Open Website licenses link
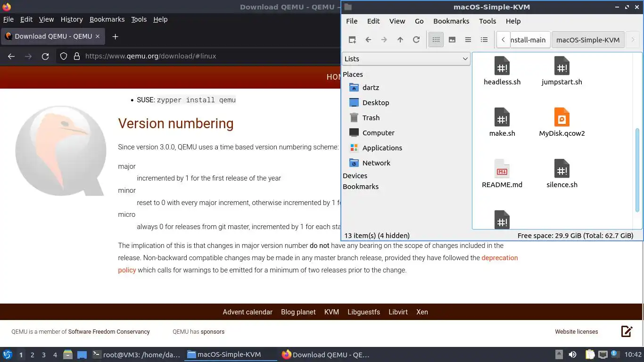Viewport: 644px width, 362px height. tap(576, 332)
